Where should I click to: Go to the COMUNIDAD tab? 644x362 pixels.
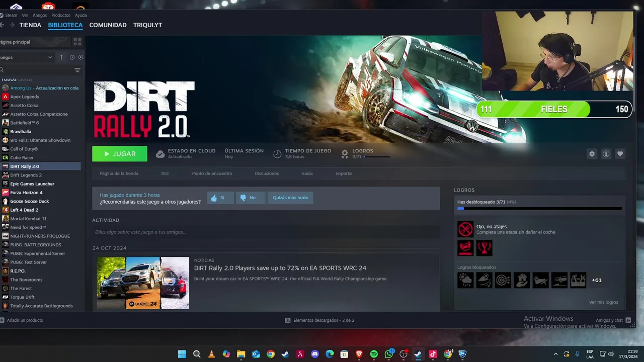[108, 25]
